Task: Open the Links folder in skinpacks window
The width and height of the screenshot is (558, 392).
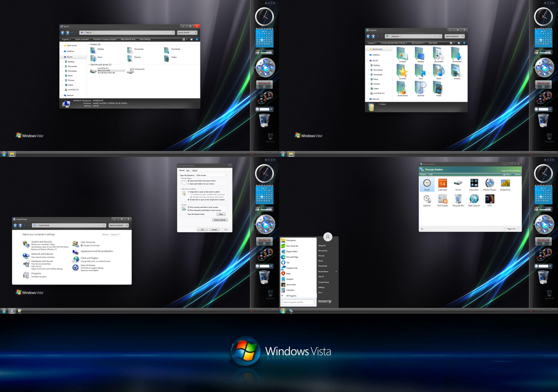Action: pos(421,72)
